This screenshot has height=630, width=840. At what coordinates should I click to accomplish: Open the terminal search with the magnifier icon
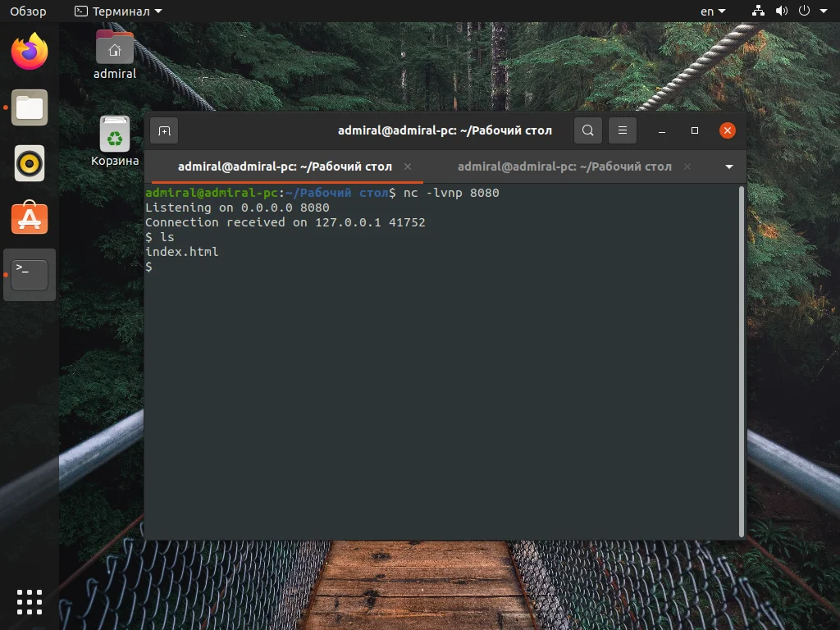[x=587, y=130]
